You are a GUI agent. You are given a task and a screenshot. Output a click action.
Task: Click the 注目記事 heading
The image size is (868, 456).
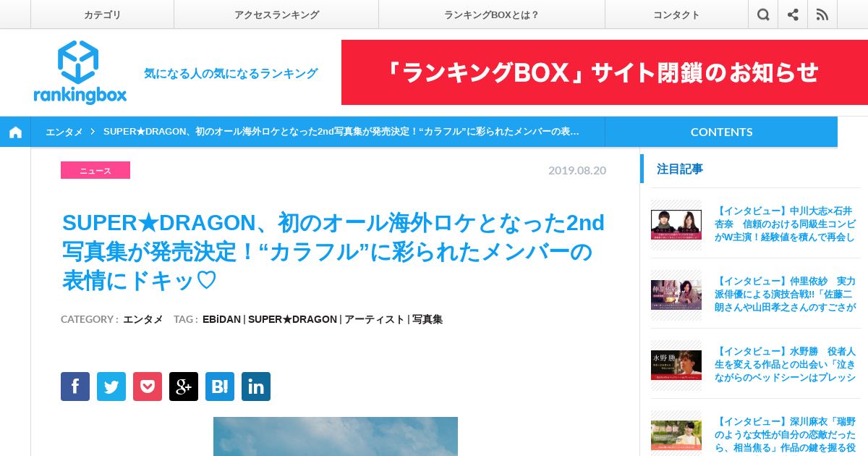coord(680,169)
